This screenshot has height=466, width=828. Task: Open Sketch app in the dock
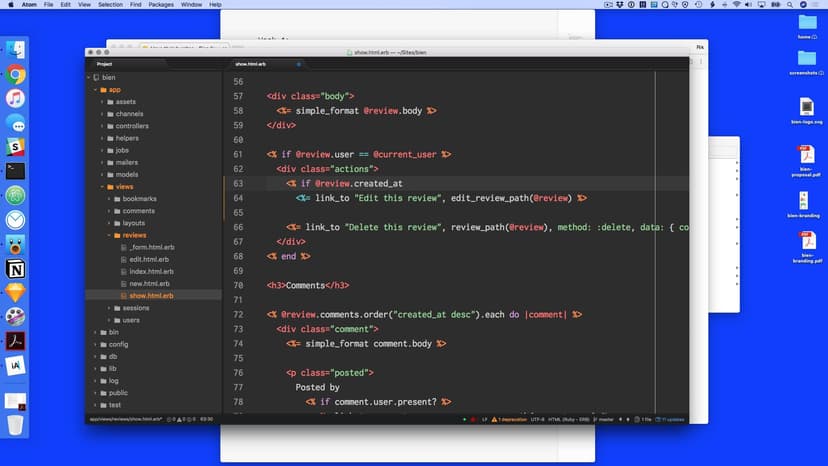15,293
